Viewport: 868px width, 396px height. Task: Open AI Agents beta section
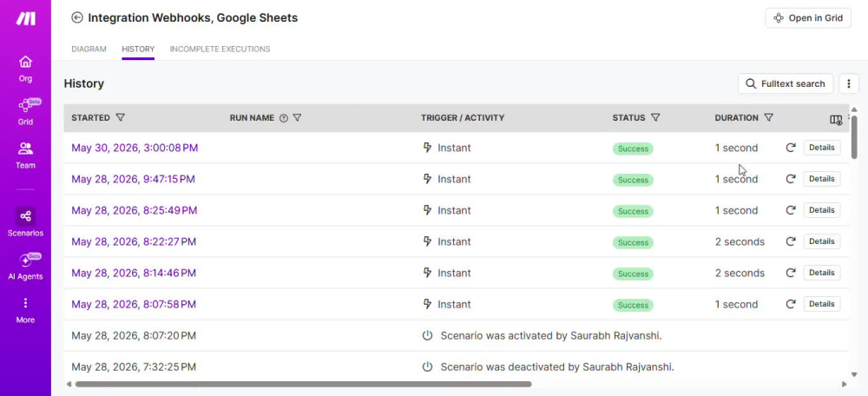(x=25, y=266)
